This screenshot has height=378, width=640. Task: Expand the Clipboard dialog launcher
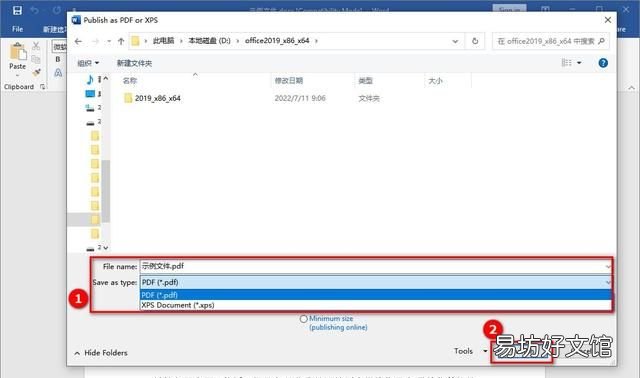click(x=42, y=87)
